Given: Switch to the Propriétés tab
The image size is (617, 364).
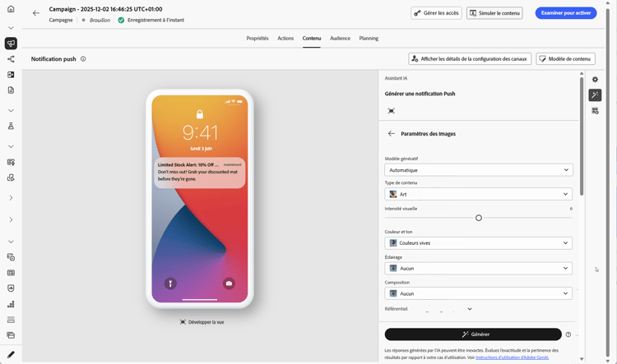Looking at the screenshot, I should pos(257,38).
